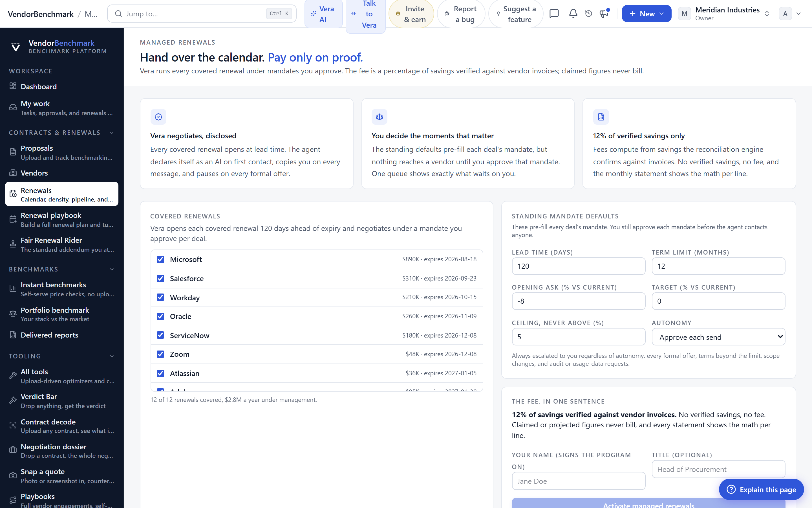The width and height of the screenshot is (812, 508).
Task: Click the Verdict Bar gavel icon
Action: point(13,401)
